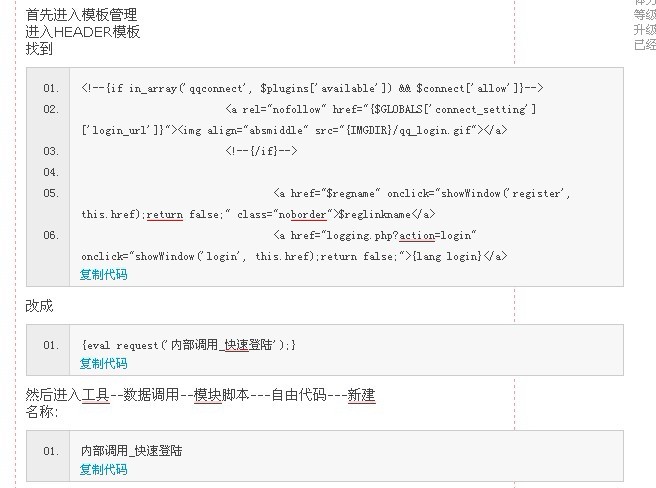
Task: Click the 进入HEADER模板 text line
Action: [x=82, y=32]
